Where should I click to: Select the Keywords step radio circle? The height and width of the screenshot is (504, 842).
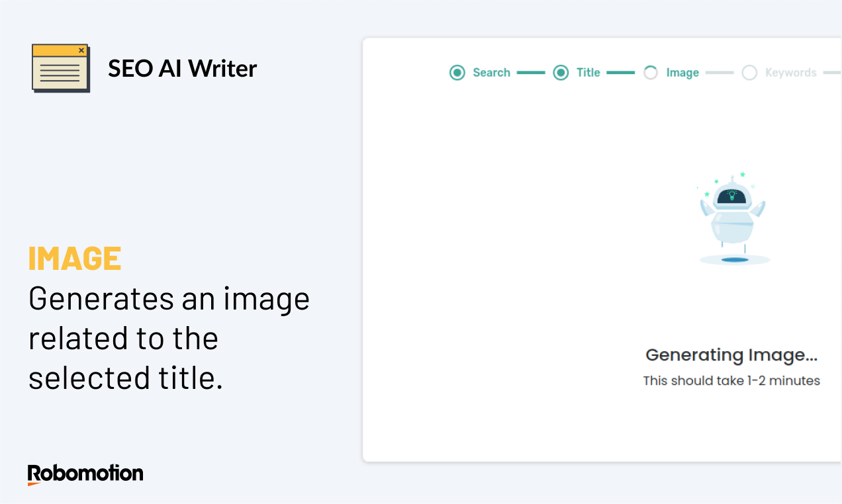[749, 73]
